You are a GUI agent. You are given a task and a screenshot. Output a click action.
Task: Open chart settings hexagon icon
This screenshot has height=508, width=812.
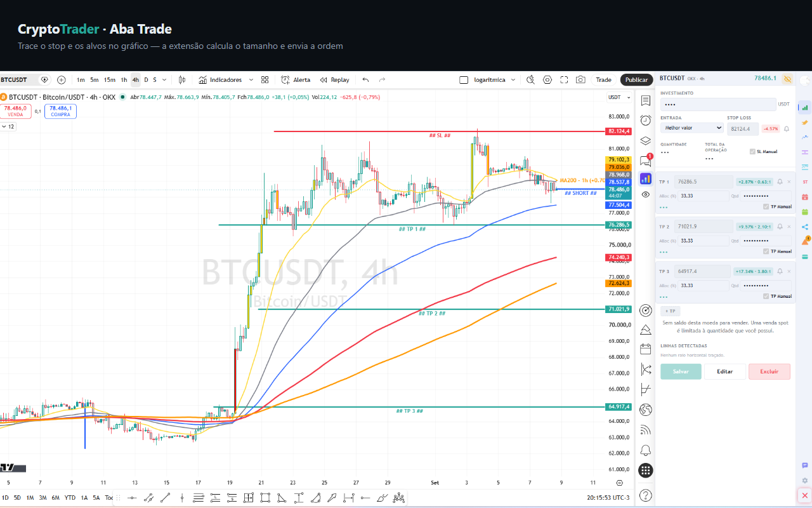(x=547, y=80)
